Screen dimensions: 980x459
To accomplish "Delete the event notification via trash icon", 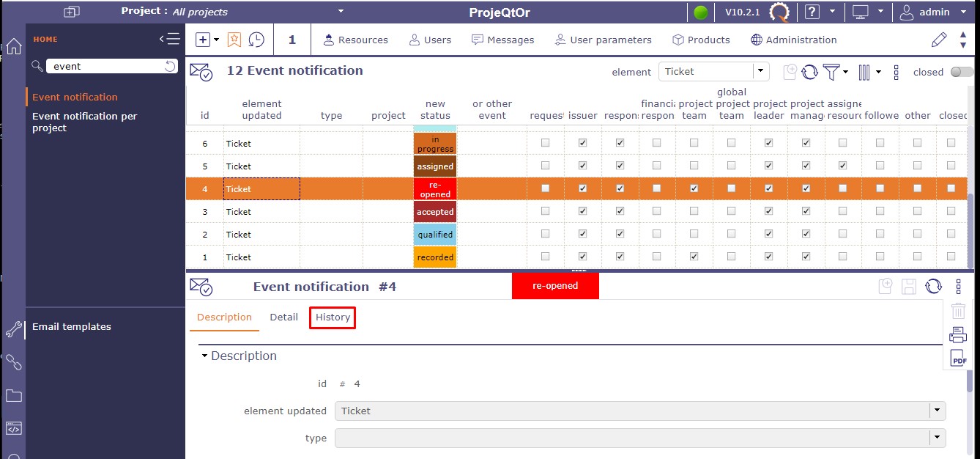I will point(958,311).
